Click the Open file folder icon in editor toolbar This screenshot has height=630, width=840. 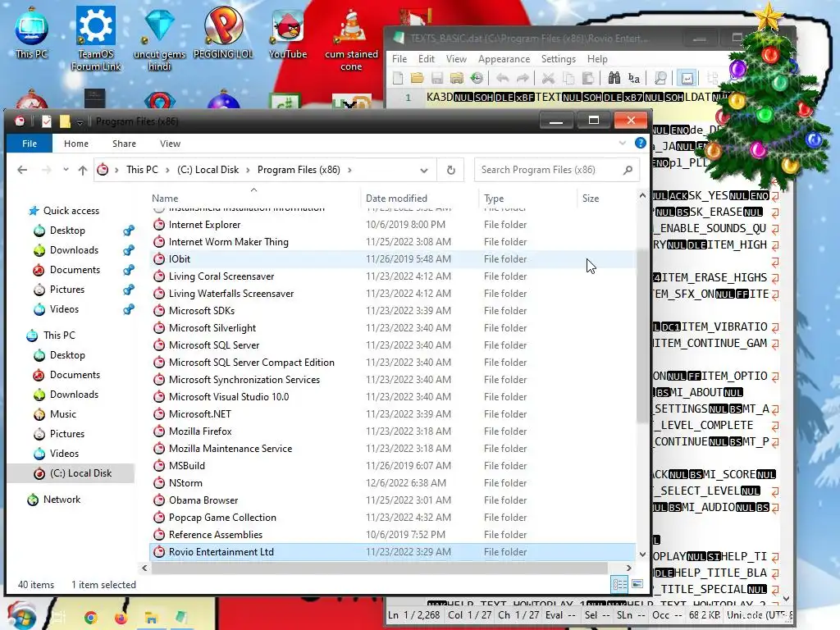click(418, 78)
